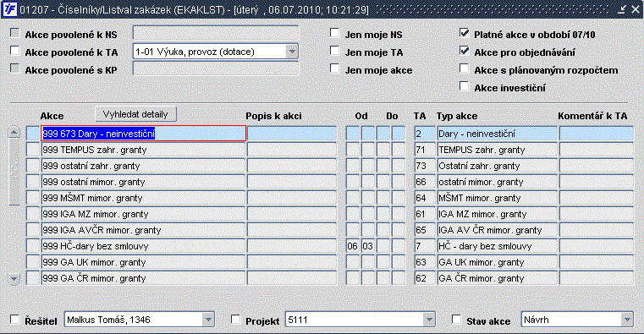644x334 pixels.
Task: Check the Akce investiční checkbox
Action: pyautogui.click(x=464, y=85)
